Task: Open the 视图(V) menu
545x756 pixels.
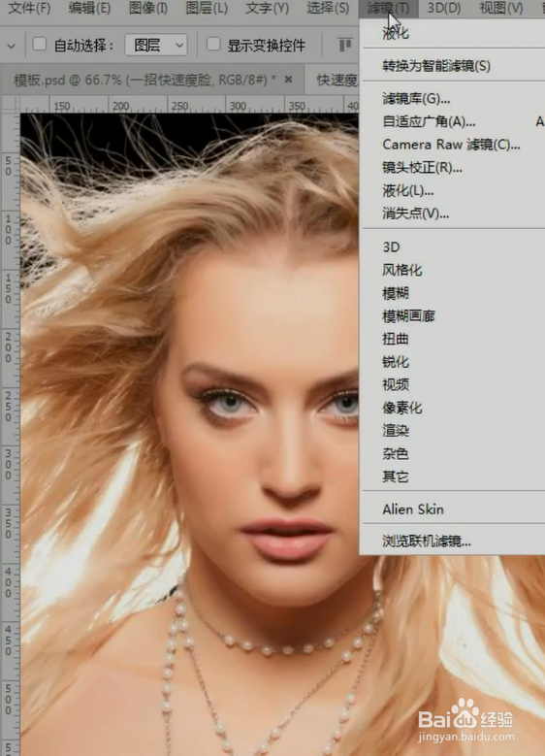Action: click(500, 8)
